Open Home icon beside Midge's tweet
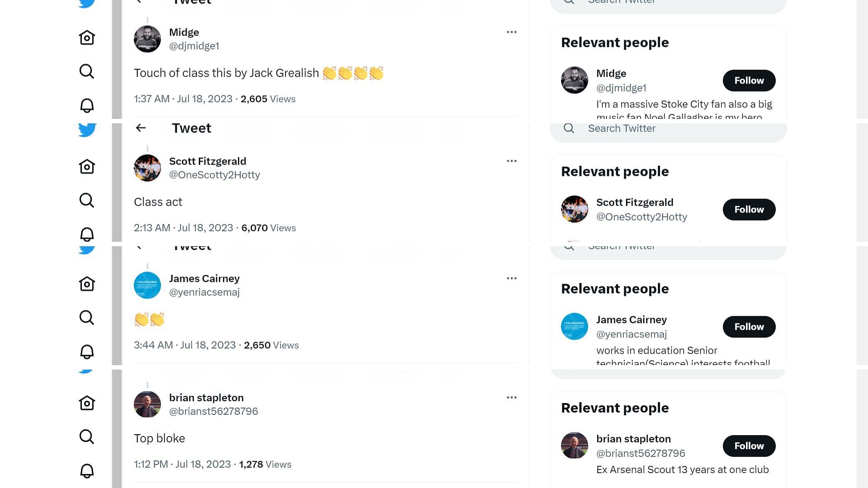 (87, 38)
